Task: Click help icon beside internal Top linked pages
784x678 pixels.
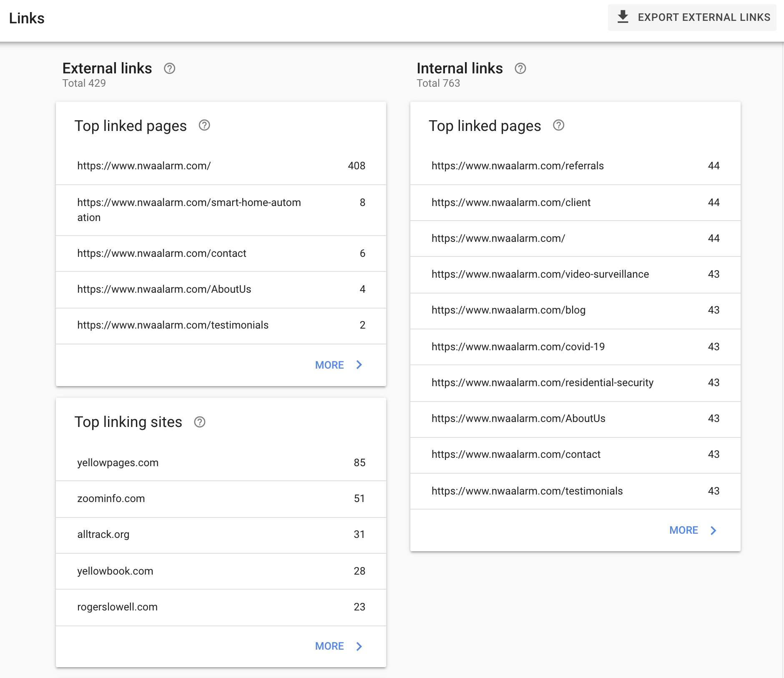Action: coord(558,125)
